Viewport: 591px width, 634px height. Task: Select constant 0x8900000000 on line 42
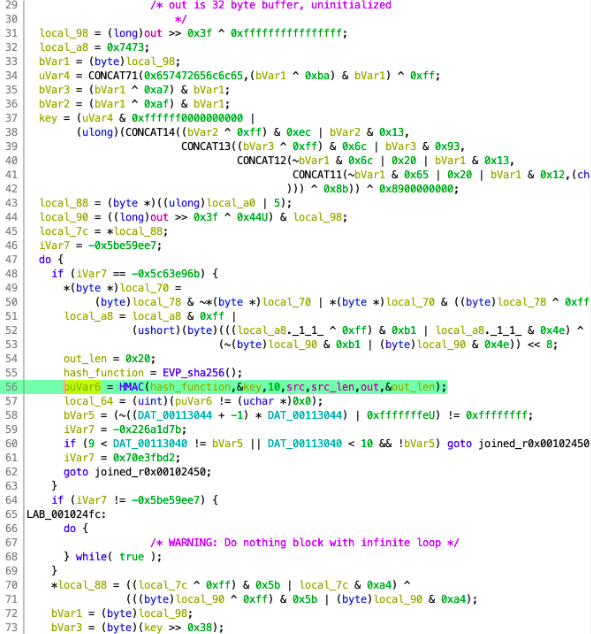coord(416,189)
